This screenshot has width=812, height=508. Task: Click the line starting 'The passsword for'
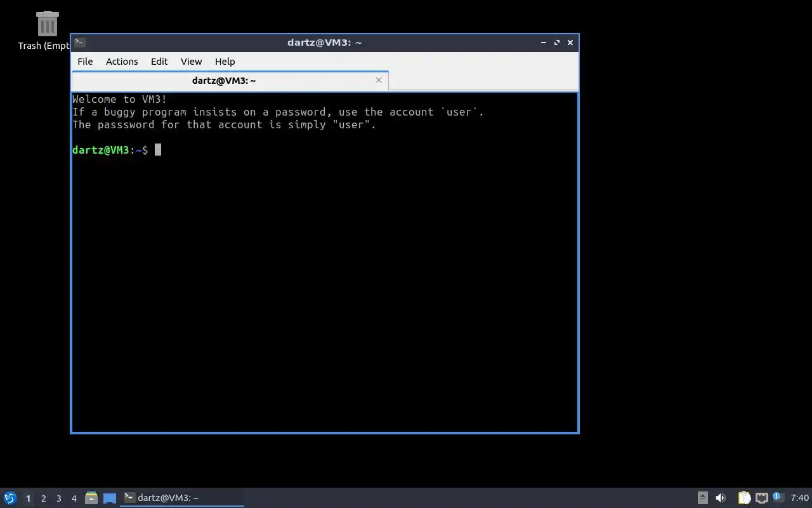tap(224, 124)
